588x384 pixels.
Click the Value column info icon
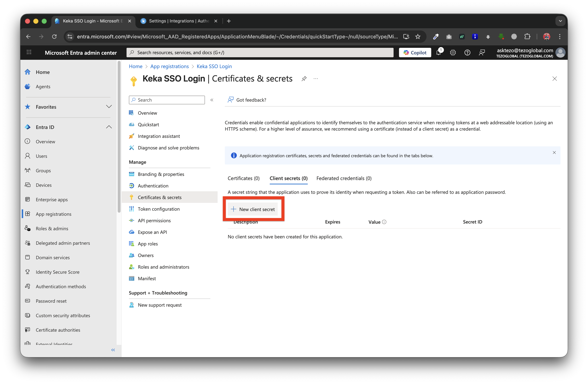384,222
